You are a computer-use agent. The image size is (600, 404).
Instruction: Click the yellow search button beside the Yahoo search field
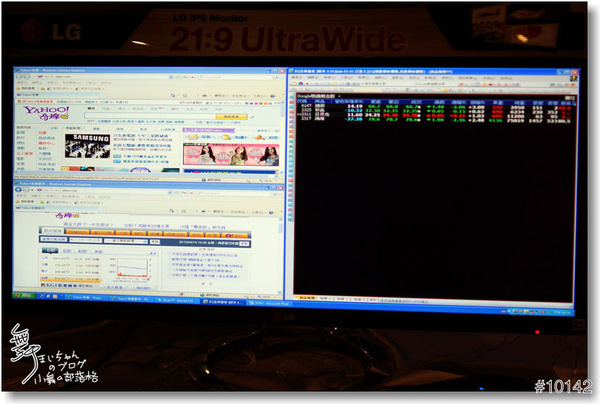(231, 116)
